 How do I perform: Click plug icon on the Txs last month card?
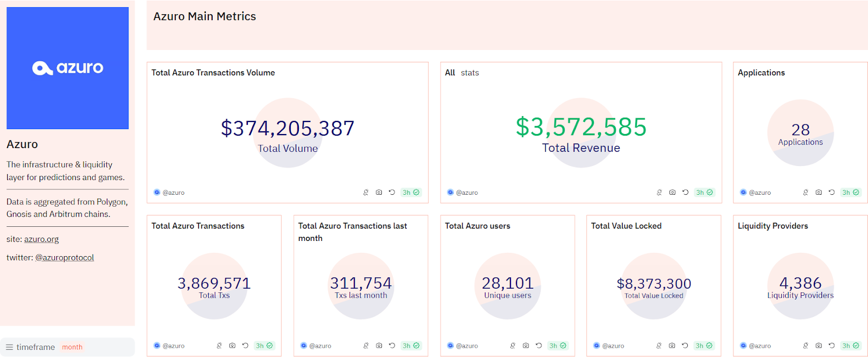click(x=366, y=346)
